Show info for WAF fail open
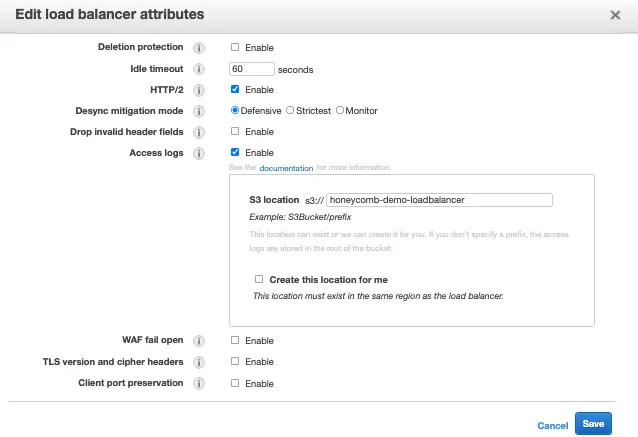 [199, 341]
